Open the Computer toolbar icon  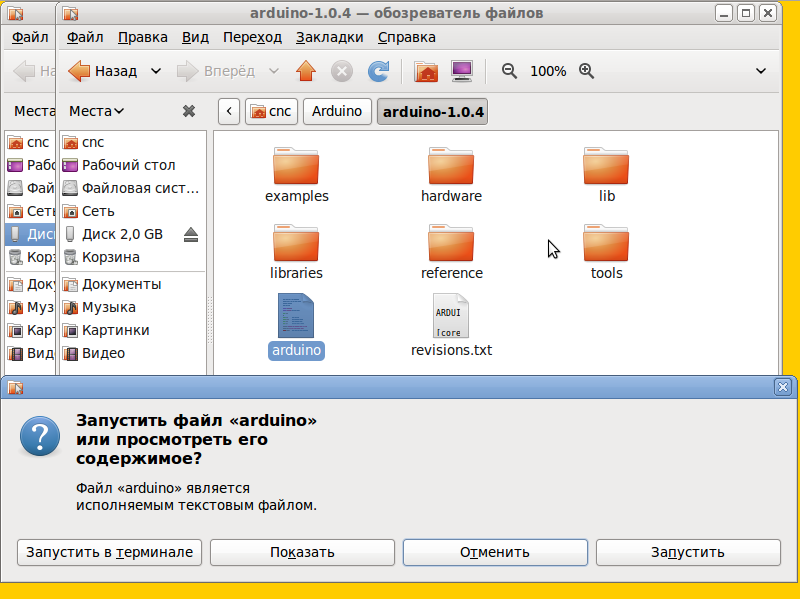coord(462,71)
